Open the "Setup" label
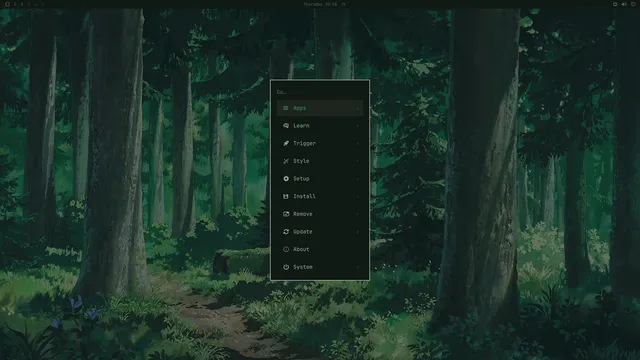This screenshot has width=640, height=360. point(301,179)
